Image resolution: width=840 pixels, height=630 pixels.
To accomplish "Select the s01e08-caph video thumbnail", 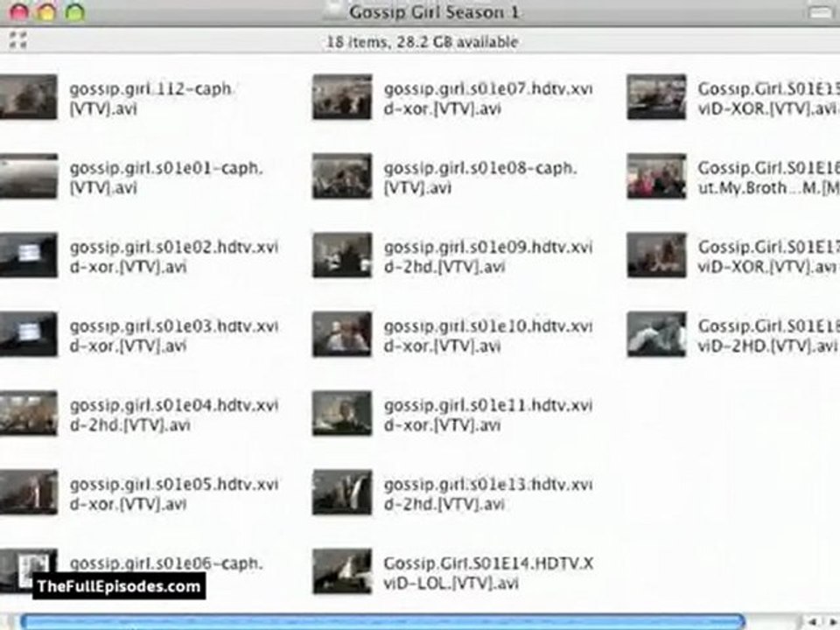I will (x=342, y=176).
